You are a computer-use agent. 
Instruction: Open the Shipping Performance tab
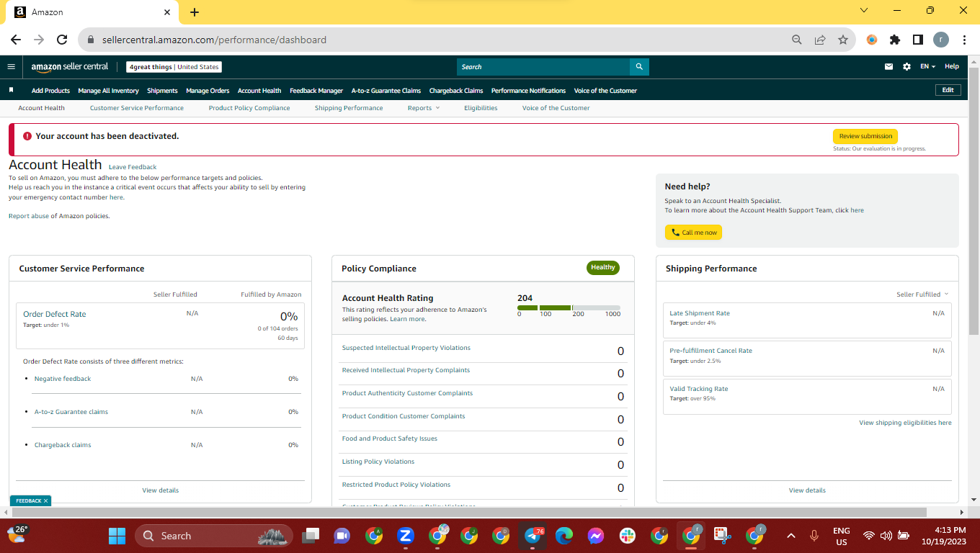(349, 108)
